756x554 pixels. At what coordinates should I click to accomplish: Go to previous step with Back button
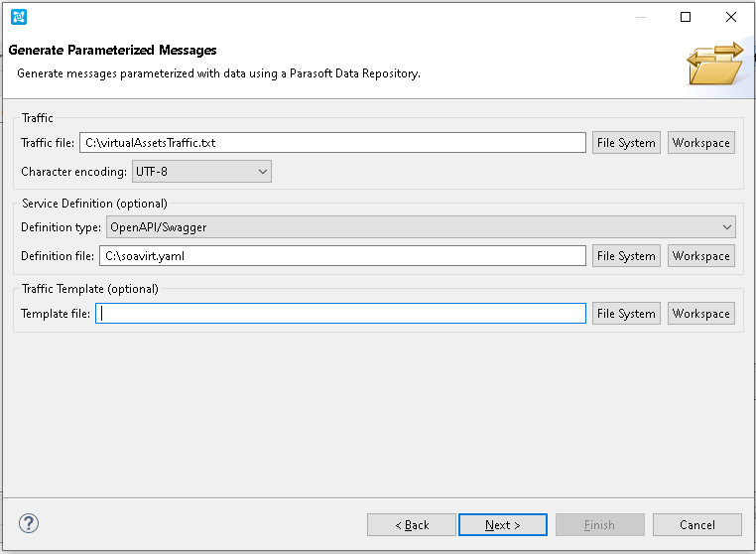click(x=411, y=524)
